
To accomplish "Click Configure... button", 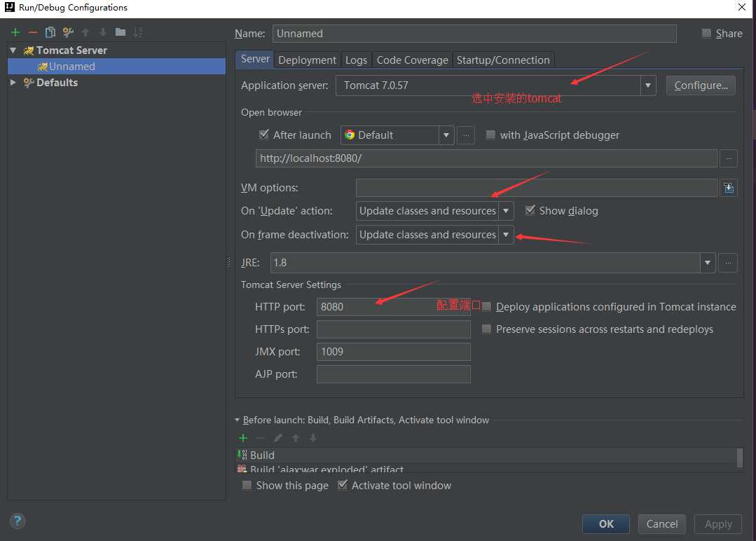I will coord(701,85).
